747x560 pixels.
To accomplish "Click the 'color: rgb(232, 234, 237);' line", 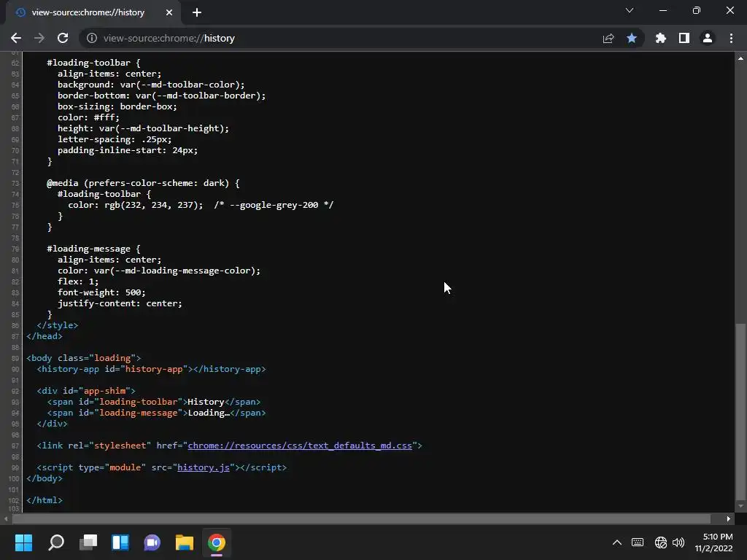I will pyautogui.click(x=135, y=205).
